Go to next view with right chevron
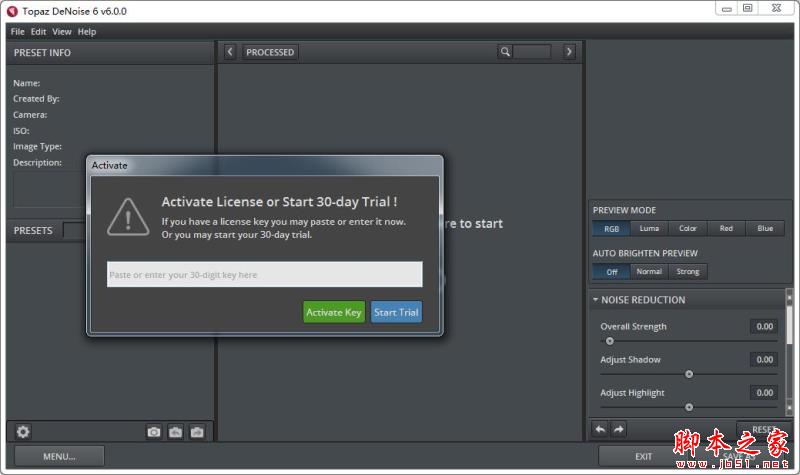800x475 pixels. coord(569,52)
